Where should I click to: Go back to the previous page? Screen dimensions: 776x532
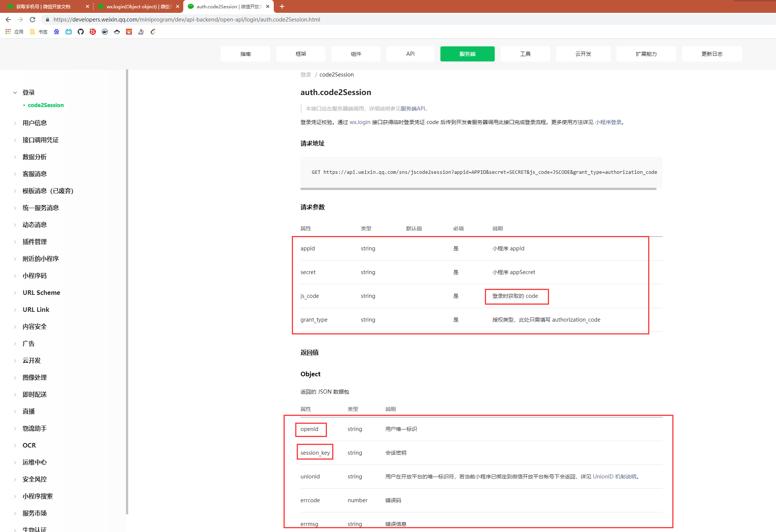(x=8, y=20)
